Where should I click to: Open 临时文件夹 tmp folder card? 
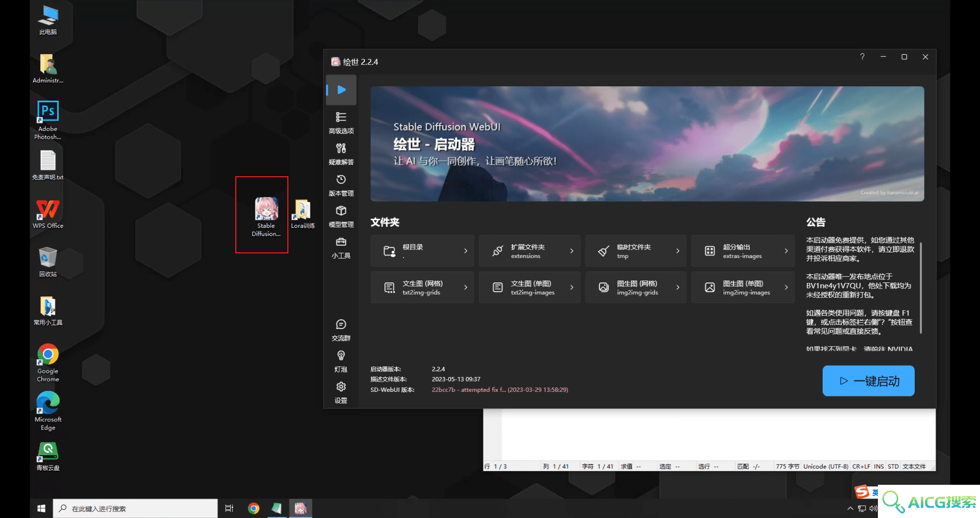tap(635, 251)
